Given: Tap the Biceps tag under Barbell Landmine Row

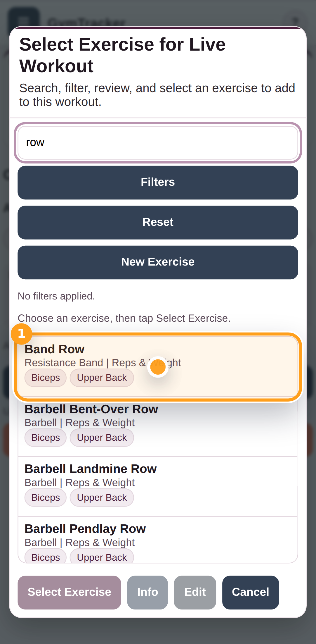Looking at the screenshot, I should pyautogui.click(x=45, y=497).
